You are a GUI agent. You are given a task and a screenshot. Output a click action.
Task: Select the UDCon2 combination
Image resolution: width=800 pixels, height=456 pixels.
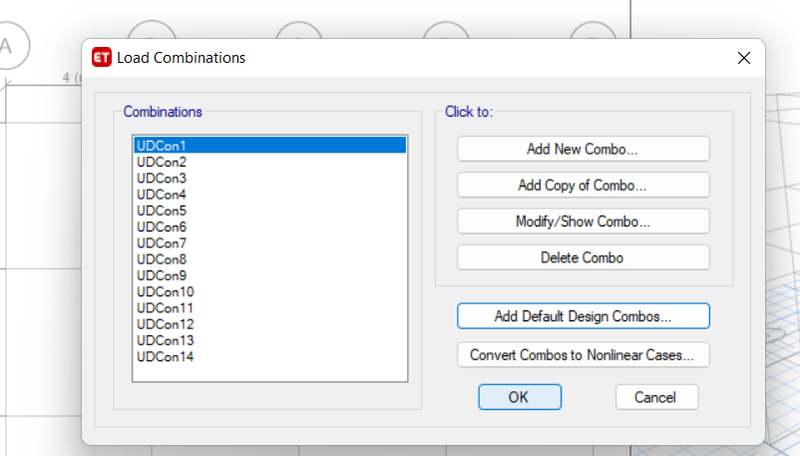tap(270, 162)
